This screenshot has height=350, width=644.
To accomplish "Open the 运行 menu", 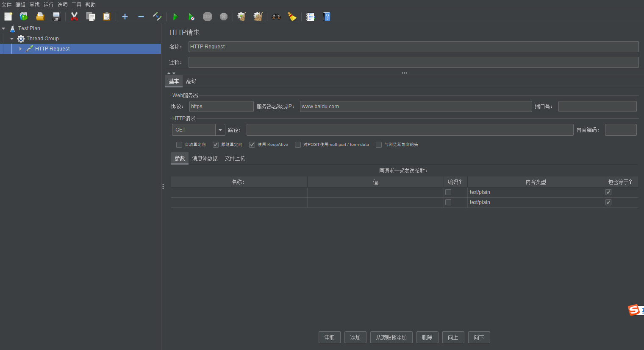I will [49, 5].
